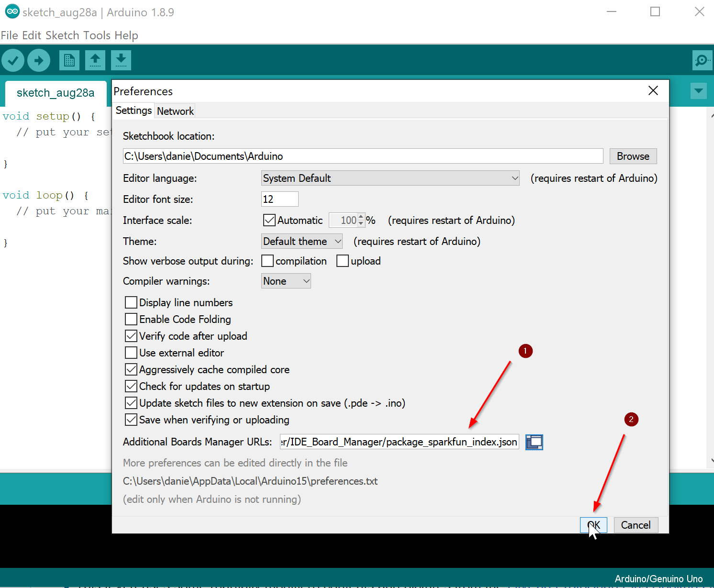This screenshot has height=588, width=714.
Task: Enable Display line numbers checkbox
Action: [x=131, y=302]
